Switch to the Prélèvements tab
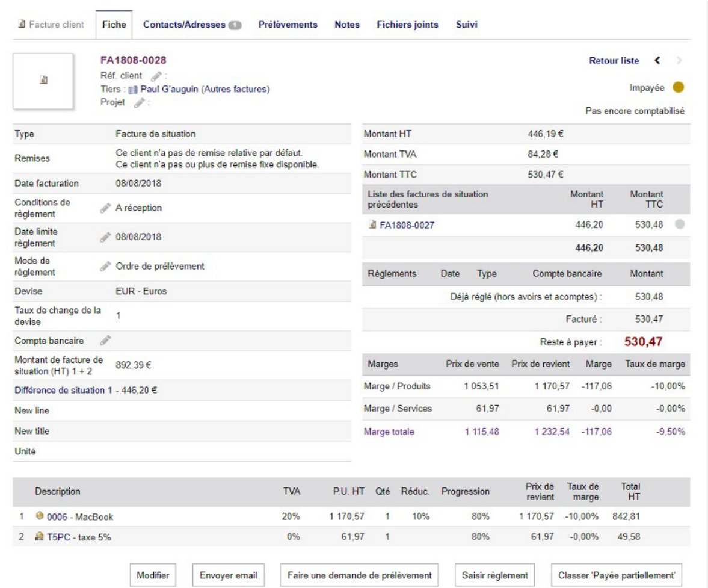The image size is (708, 588). tap(288, 25)
